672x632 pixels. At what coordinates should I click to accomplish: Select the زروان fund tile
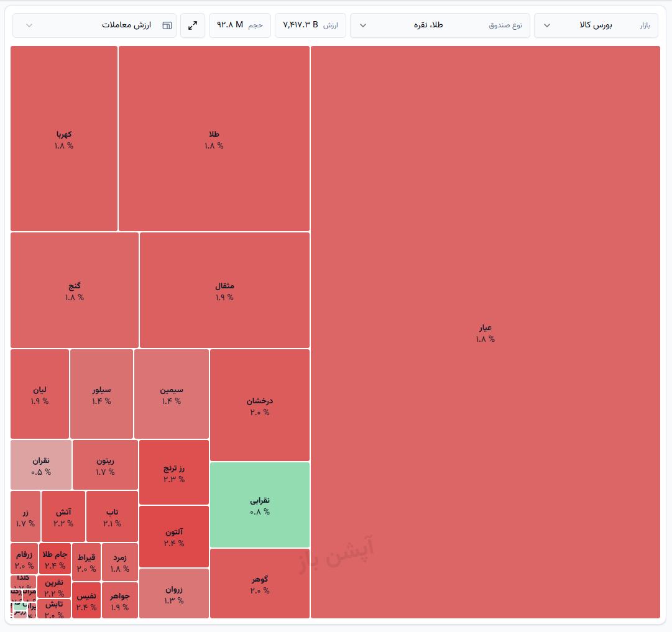(x=174, y=593)
